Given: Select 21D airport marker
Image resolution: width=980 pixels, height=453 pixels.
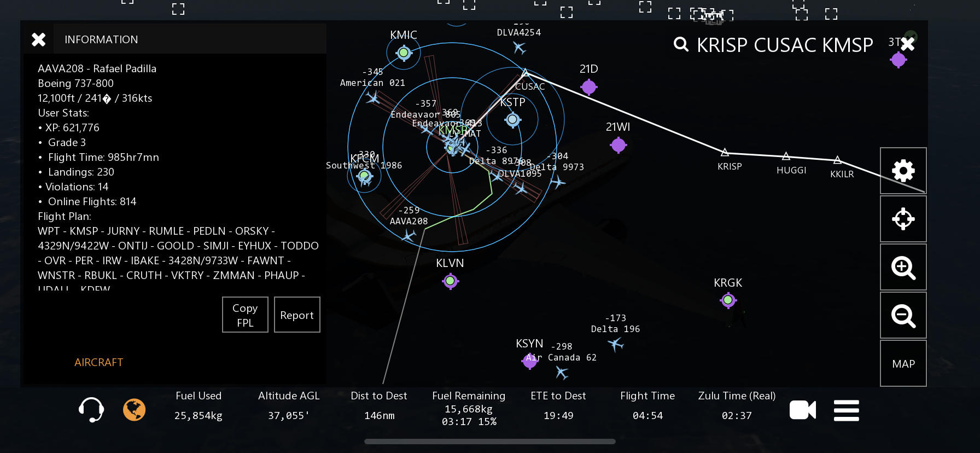Looking at the screenshot, I should (x=589, y=86).
